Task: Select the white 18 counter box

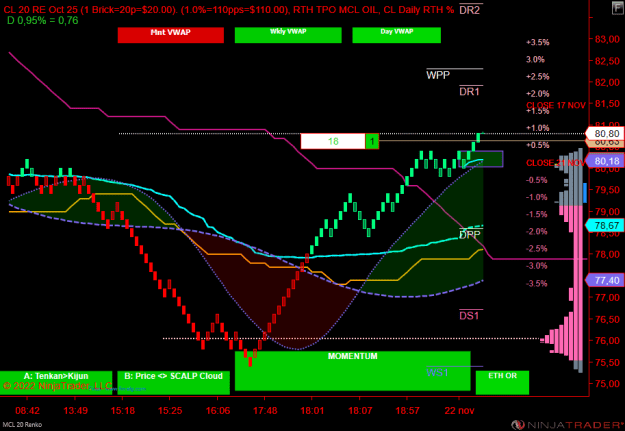Action: click(333, 142)
